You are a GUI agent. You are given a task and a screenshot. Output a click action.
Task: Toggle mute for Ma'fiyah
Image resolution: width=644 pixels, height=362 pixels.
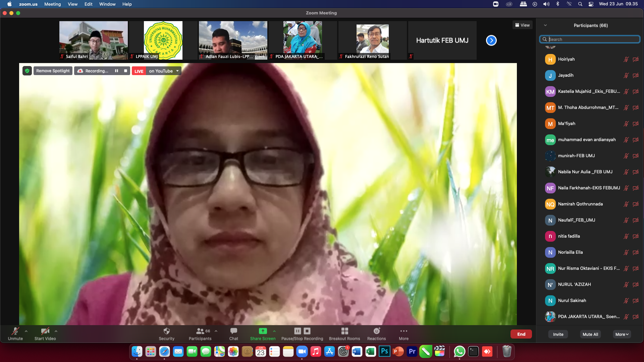pos(626,124)
